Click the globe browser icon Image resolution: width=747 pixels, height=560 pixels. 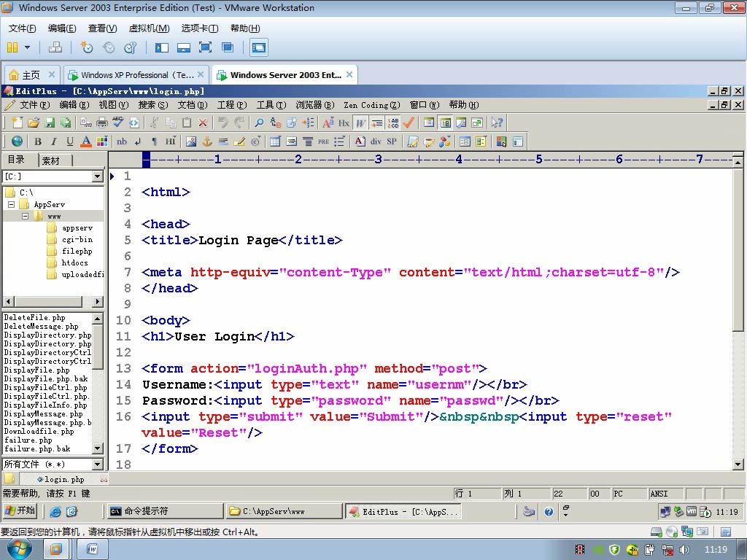tap(18, 141)
